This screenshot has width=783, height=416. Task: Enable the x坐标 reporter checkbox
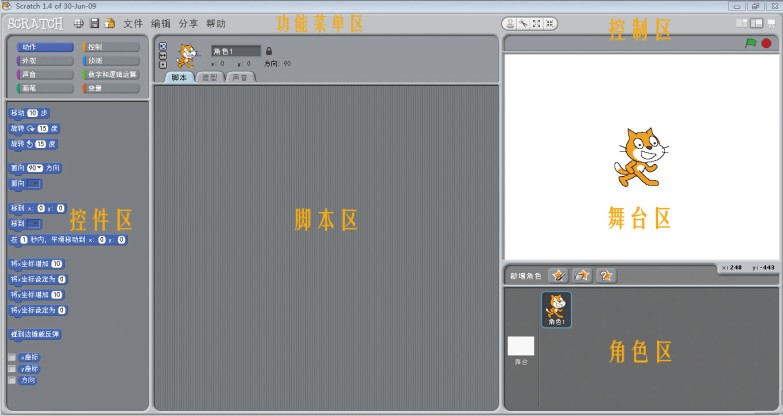pyautogui.click(x=12, y=357)
